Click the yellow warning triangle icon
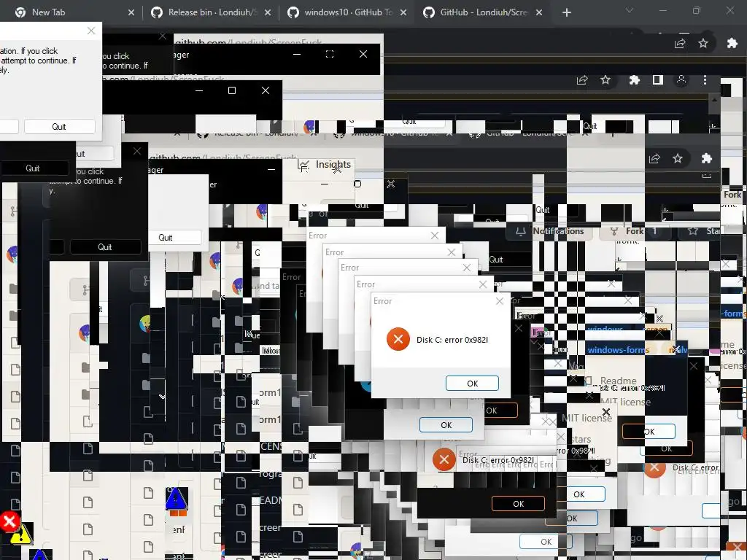This screenshot has height=560, width=747. tap(21, 534)
